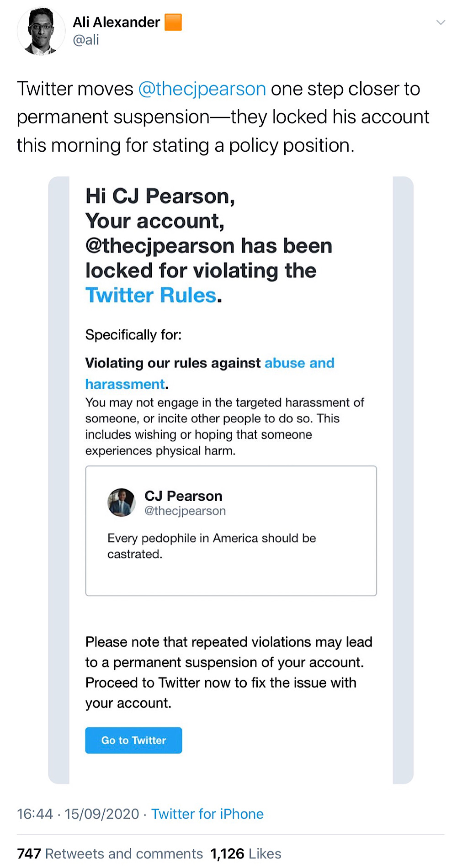Select the CJ Pearson name in the embedded tweet
The image size is (457, 868).
tap(183, 496)
